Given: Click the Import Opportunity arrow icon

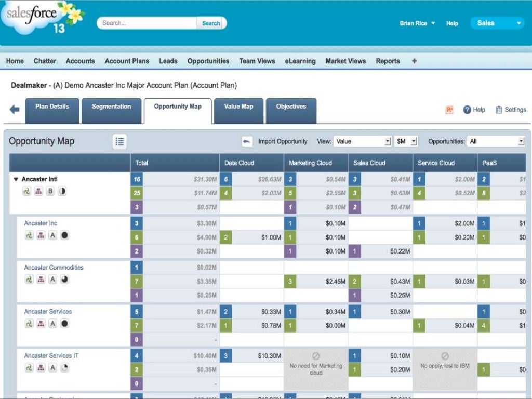Looking at the screenshot, I should [x=247, y=141].
